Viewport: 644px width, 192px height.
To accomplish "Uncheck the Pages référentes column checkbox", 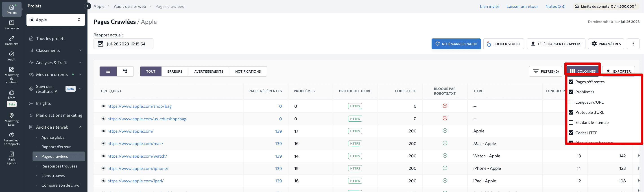I will (571, 82).
